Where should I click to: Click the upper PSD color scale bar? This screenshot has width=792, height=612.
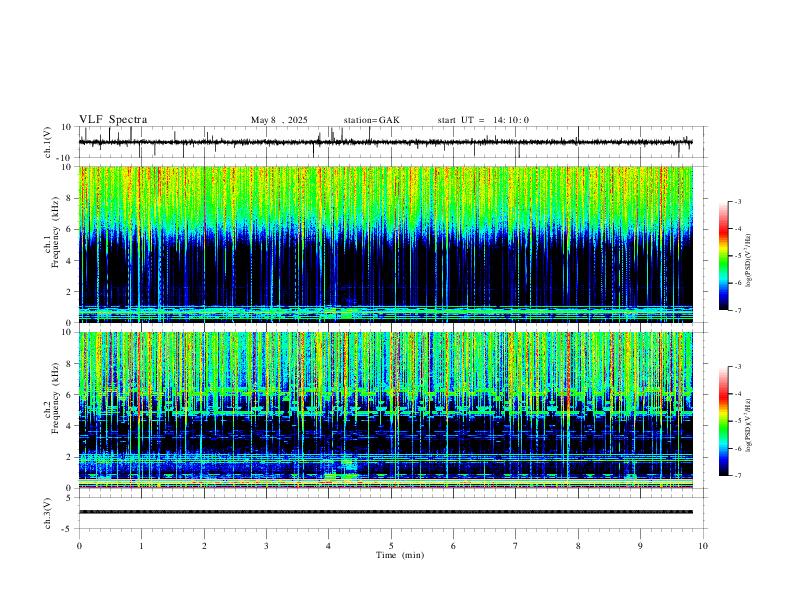click(724, 256)
